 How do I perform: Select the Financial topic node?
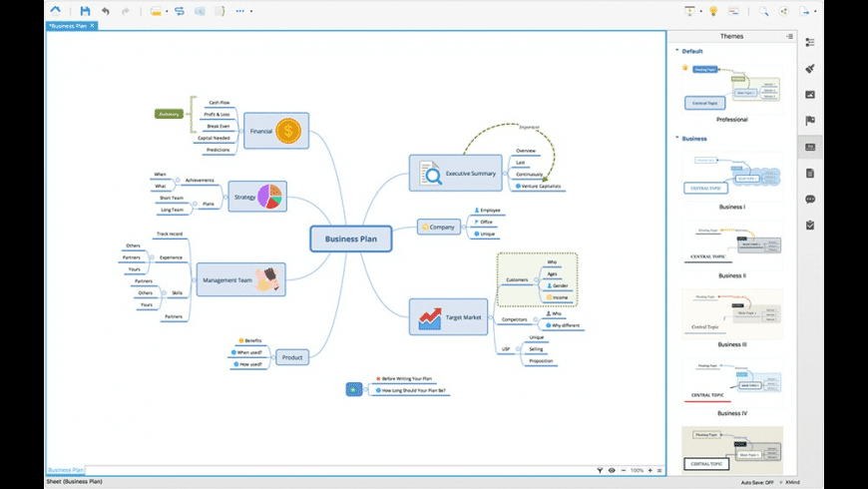coord(276,131)
